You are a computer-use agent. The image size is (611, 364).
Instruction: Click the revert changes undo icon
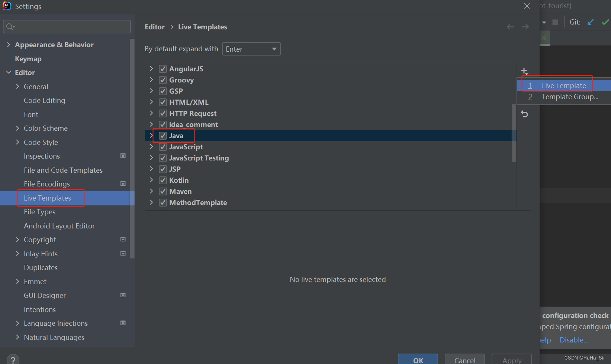524,114
